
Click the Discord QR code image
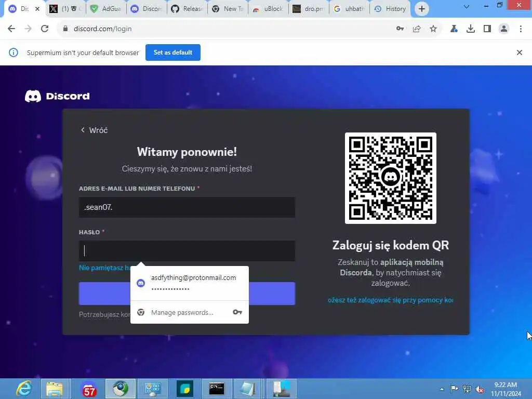coord(391,178)
